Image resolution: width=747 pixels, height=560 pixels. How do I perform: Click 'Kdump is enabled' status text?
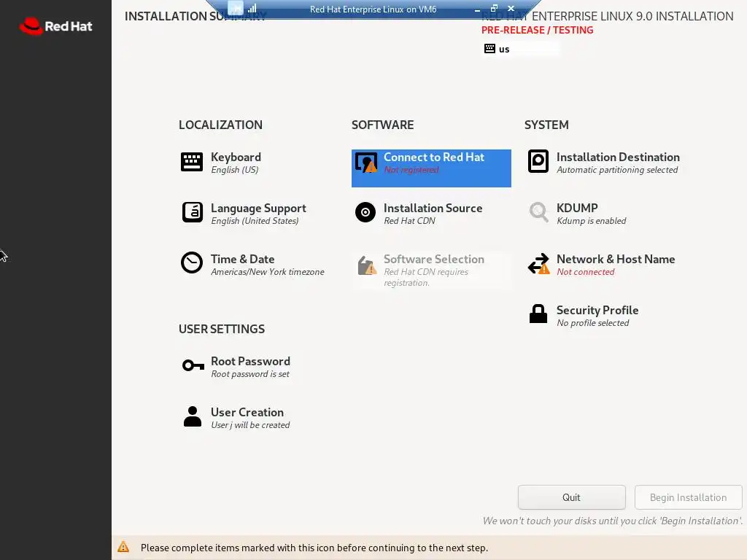tap(591, 221)
